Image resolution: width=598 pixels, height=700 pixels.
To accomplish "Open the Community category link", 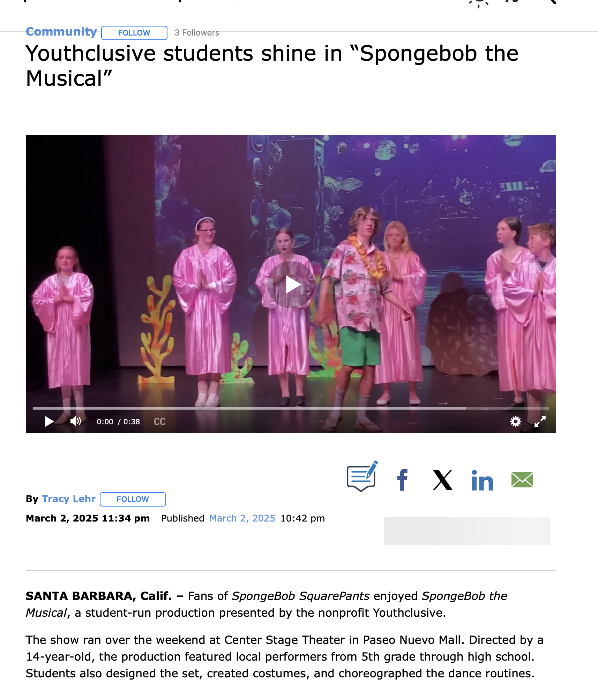I will click(61, 32).
